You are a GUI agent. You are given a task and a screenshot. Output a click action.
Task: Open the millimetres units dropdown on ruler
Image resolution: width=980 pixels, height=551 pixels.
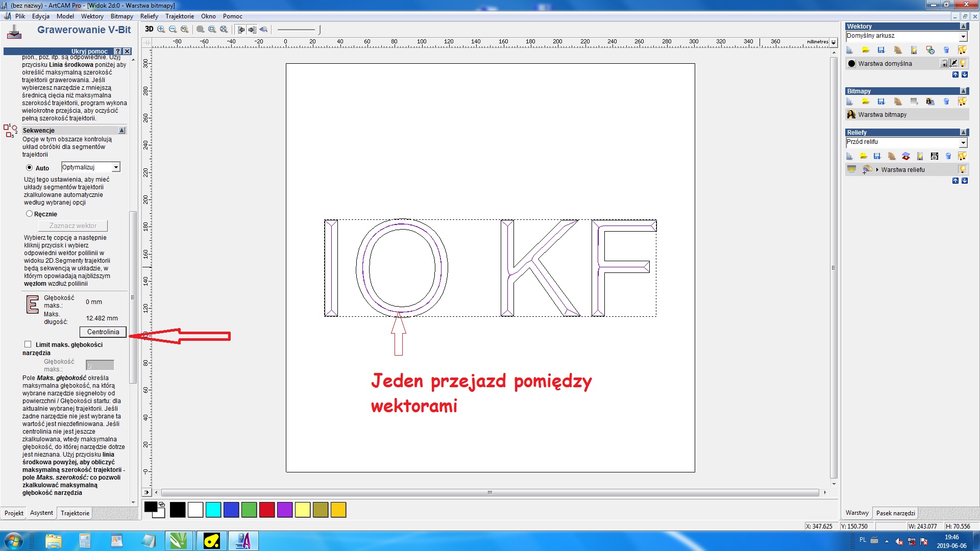coord(834,42)
